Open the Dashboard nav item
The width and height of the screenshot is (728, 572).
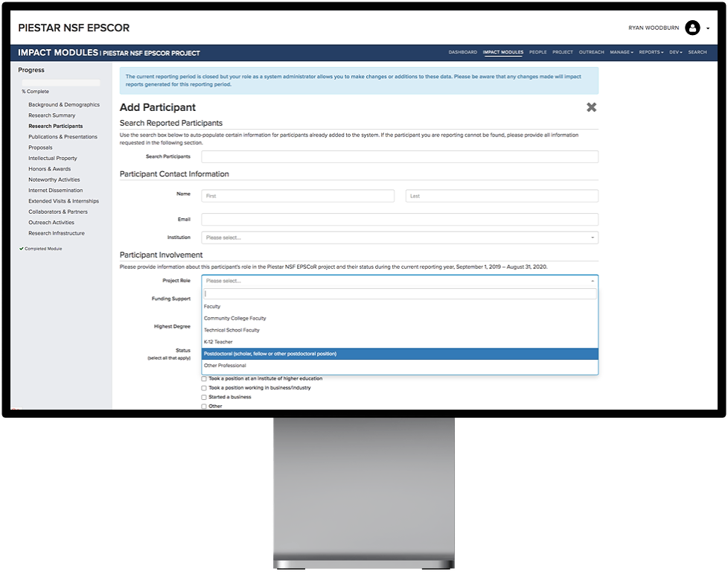point(462,52)
